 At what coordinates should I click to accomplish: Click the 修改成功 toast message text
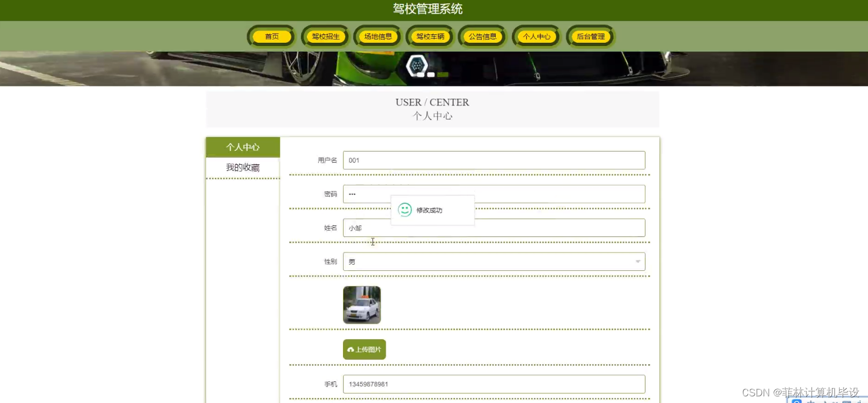point(430,210)
